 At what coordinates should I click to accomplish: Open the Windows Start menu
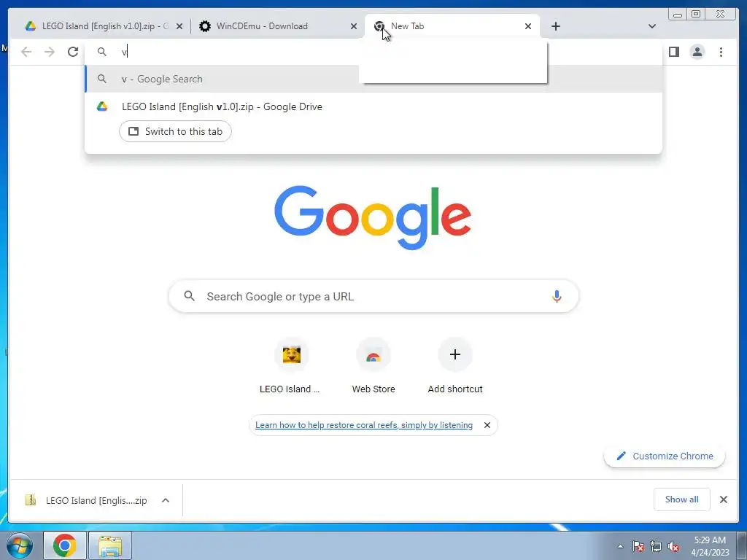(x=20, y=545)
